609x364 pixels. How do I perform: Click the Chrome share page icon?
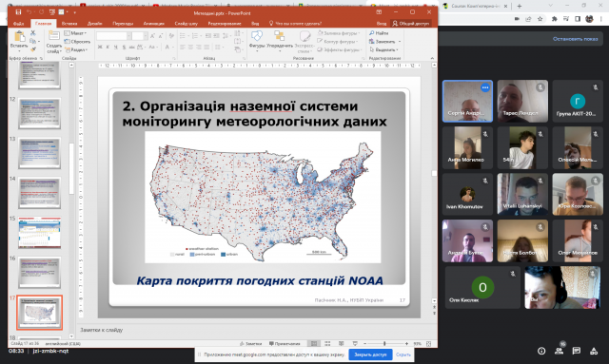click(528, 19)
